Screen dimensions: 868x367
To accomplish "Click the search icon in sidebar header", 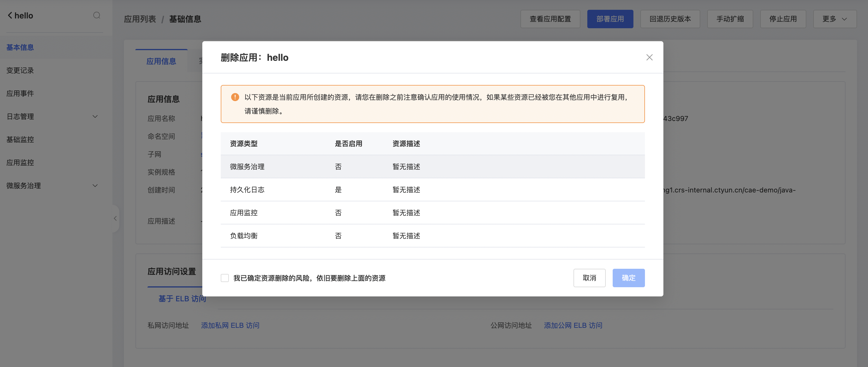I will [97, 16].
